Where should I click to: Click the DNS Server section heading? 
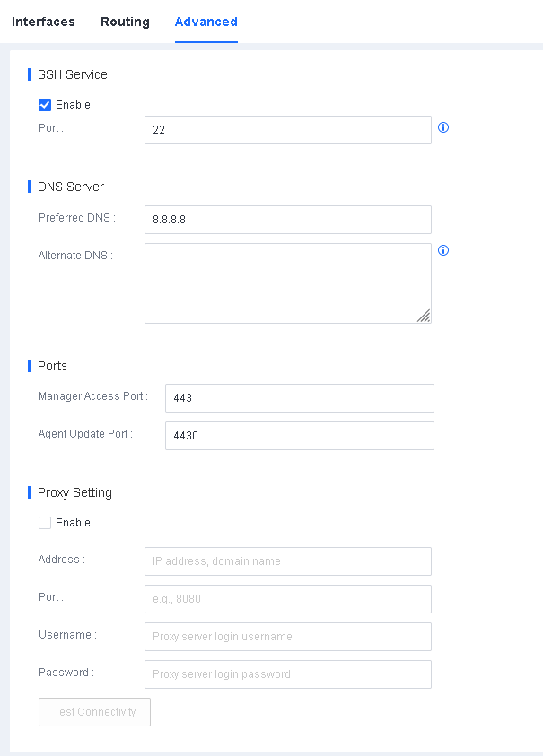pyautogui.click(x=71, y=187)
